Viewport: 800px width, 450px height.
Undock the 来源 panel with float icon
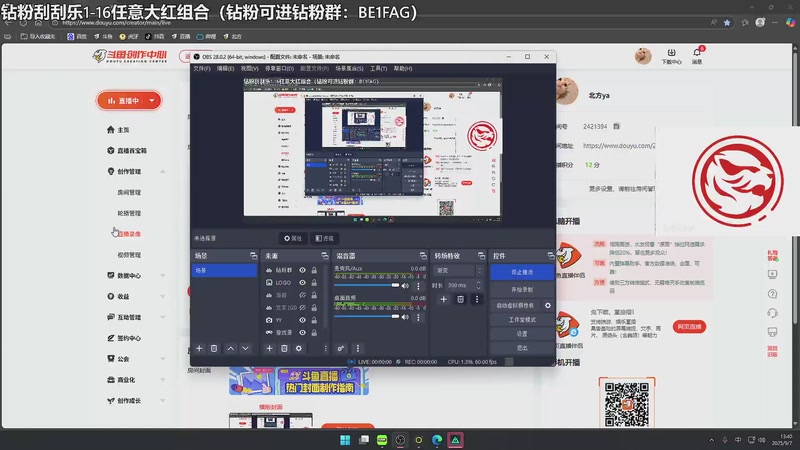tap(324, 256)
